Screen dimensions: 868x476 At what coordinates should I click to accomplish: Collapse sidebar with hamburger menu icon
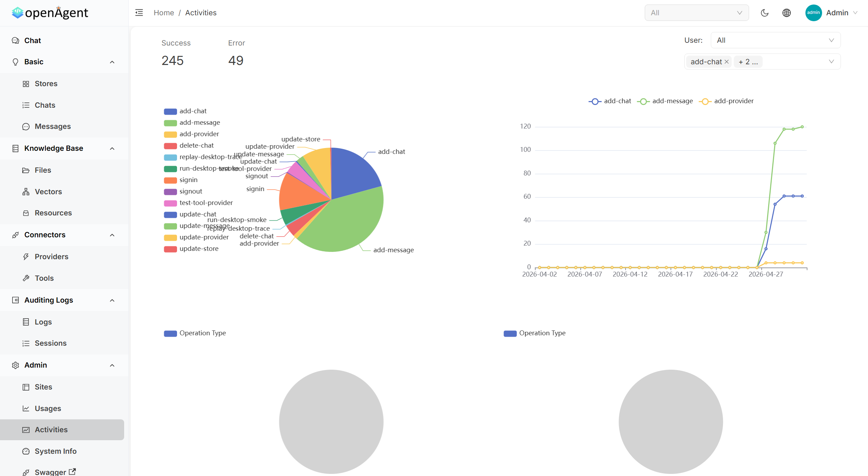pos(139,13)
